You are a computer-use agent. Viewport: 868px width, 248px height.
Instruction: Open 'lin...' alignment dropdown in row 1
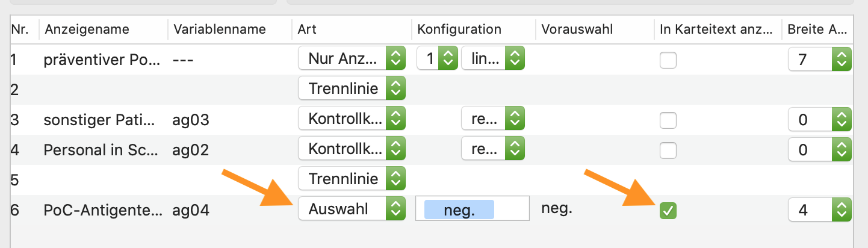(493, 58)
